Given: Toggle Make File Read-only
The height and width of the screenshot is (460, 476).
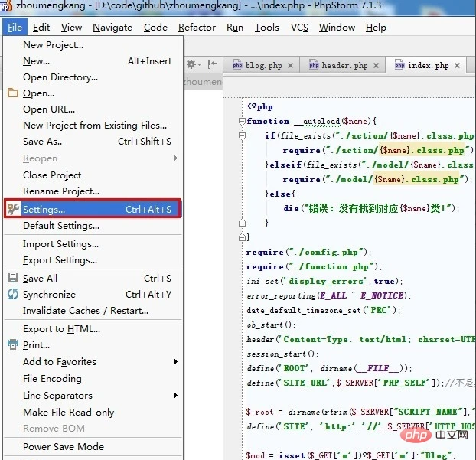Looking at the screenshot, I should coord(93,412).
